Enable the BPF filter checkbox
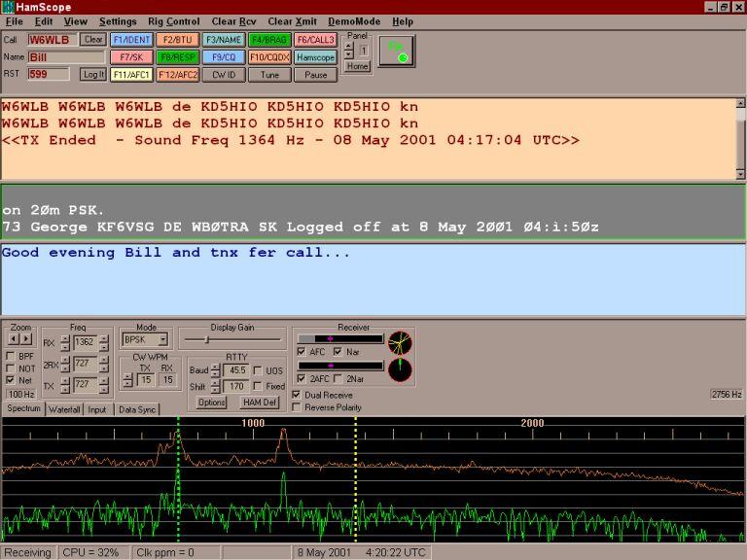Screen dimensions: 747x560 click(11, 357)
